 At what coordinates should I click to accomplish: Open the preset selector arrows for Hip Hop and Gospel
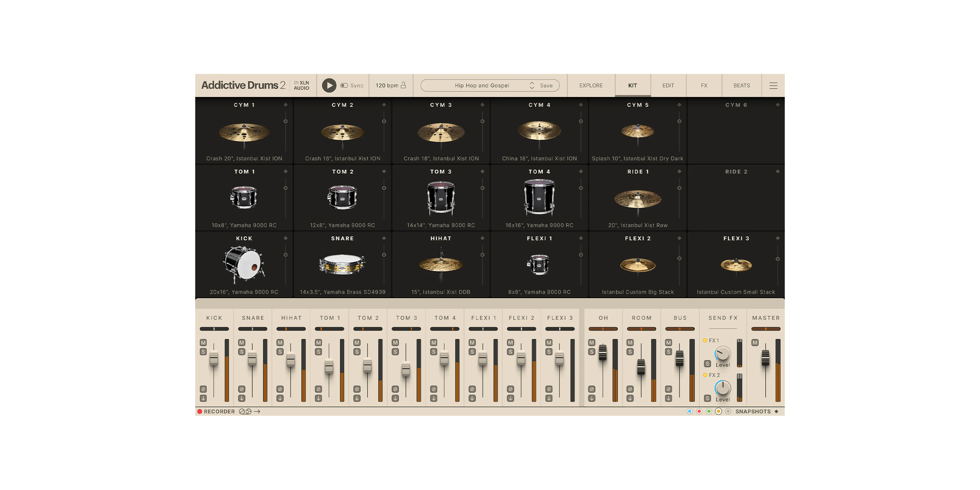(531, 86)
